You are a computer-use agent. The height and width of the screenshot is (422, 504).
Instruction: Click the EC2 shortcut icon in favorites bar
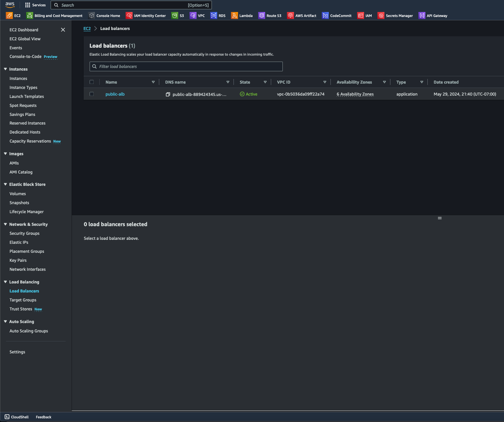[9, 16]
